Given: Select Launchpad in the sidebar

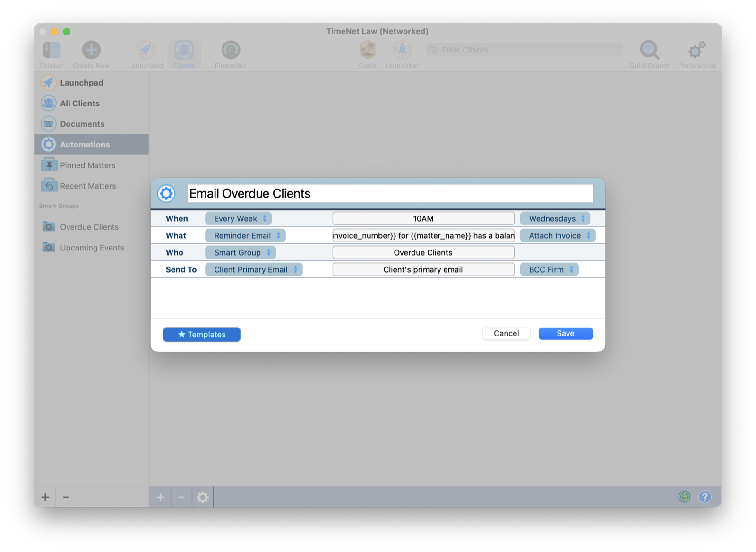Looking at the screenshot, I should coord(92,83).
